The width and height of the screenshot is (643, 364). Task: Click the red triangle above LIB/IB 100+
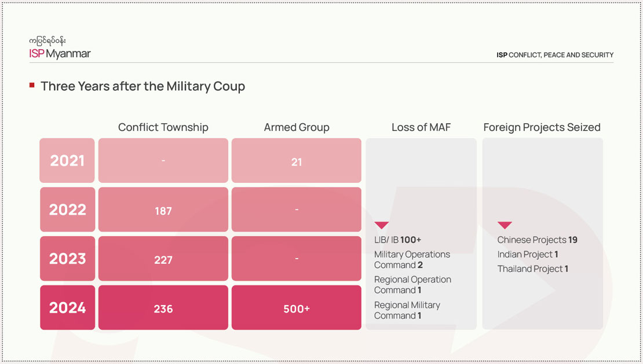tap(381, 225)
